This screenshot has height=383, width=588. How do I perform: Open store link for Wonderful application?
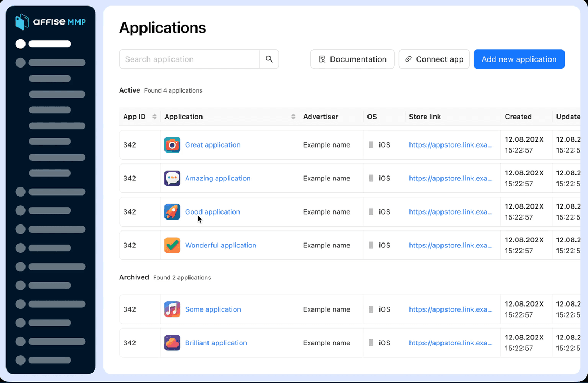pos(451,245)
